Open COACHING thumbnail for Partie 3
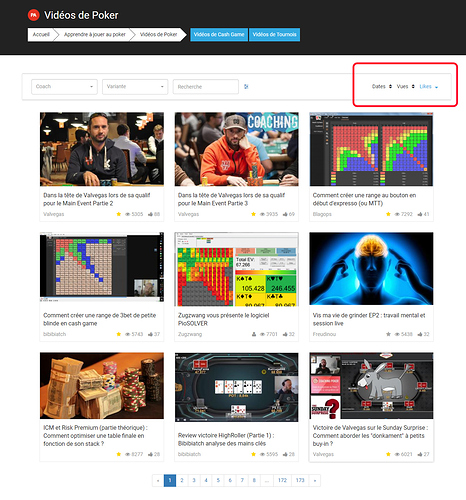Image resolution: width=466 pixels, height=500 pixels. pos(236,149)
